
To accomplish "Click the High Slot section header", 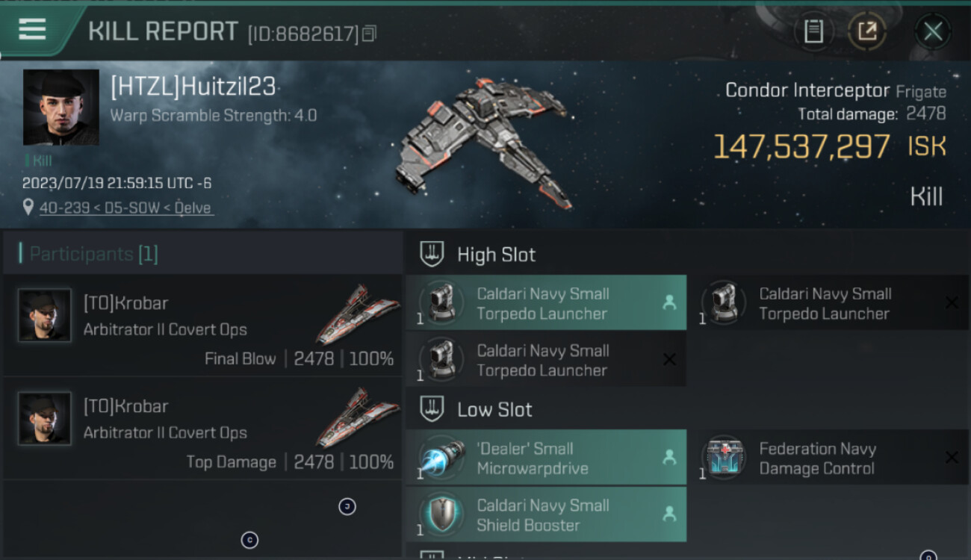I will coord(496,255).
